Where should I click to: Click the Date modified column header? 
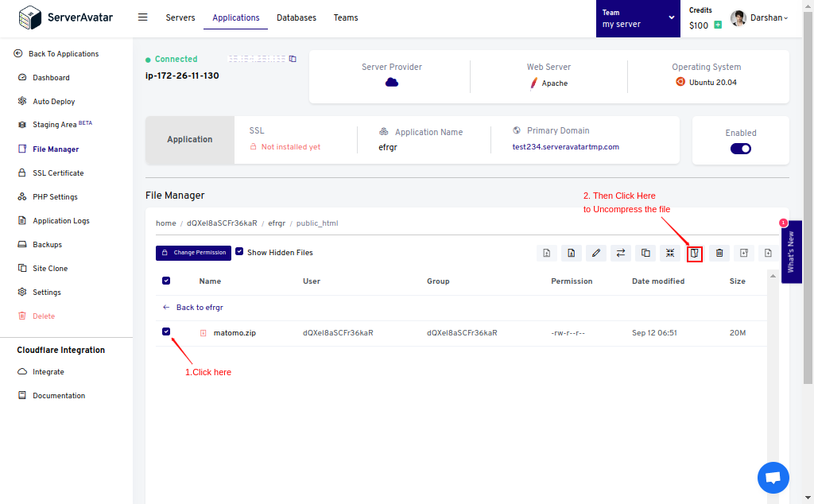pos(657,281)
